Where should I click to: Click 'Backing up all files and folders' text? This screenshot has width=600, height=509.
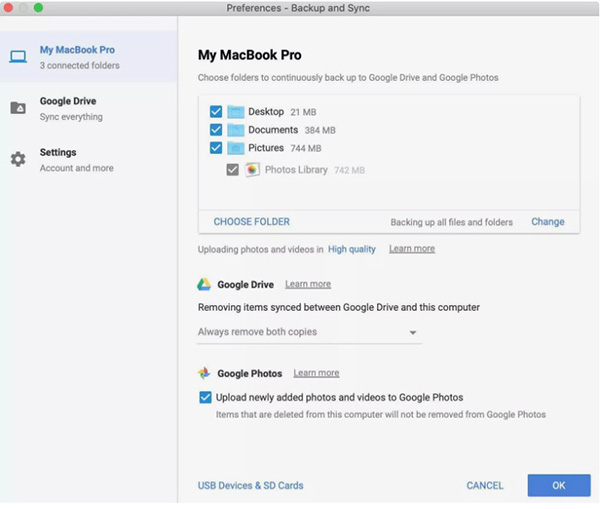pyautogui.click(x=452, y=222)
